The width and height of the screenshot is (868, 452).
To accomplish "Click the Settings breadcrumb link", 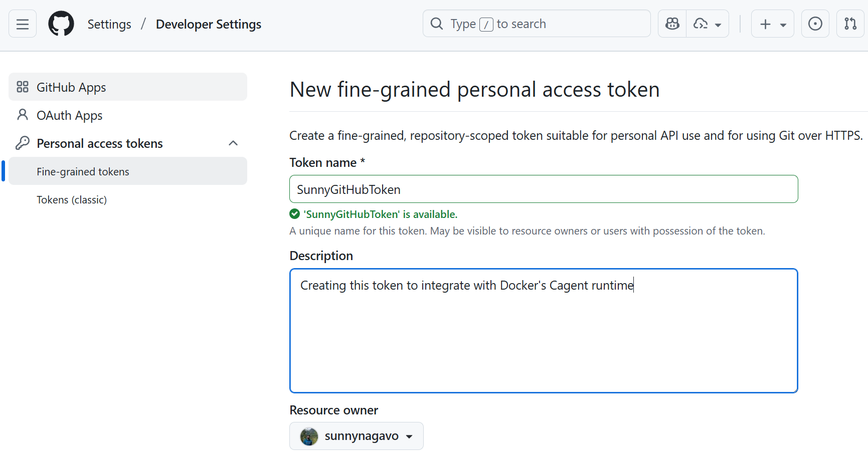I will (x=109, y=24).
